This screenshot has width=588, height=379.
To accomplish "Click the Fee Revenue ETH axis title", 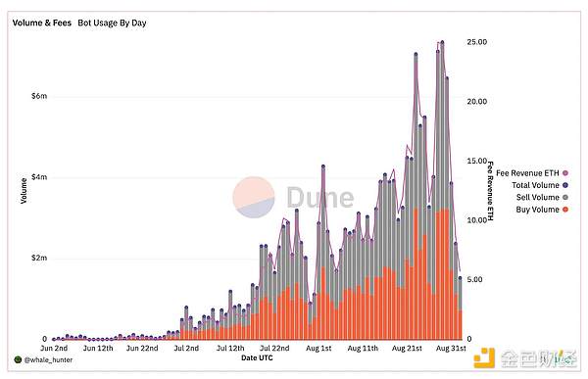I will coord(490,191).
